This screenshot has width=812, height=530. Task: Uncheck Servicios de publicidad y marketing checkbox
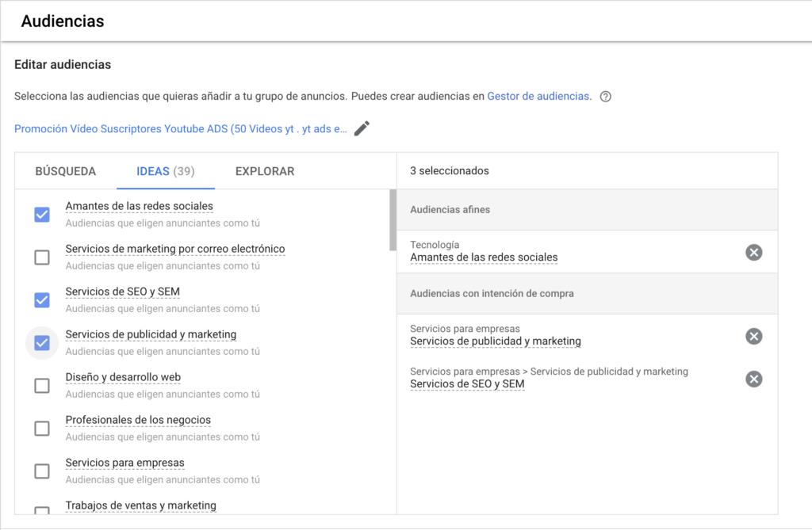coord(42,343)
